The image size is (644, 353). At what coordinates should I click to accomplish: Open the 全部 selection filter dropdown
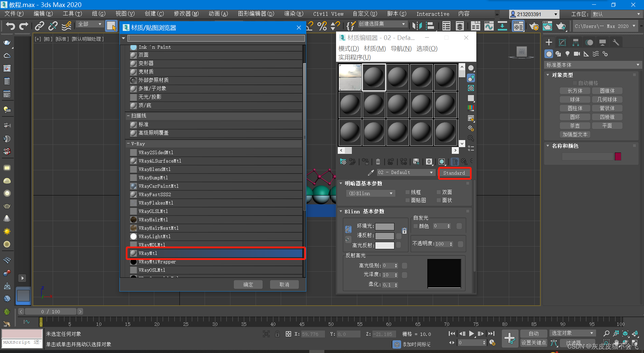[x=90, y=24]
